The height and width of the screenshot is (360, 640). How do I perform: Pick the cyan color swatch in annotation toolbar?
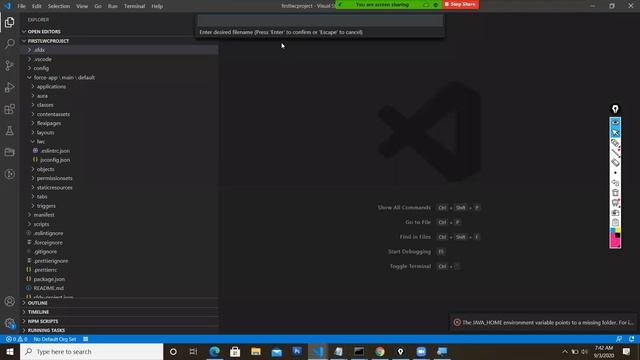point(613,230)
